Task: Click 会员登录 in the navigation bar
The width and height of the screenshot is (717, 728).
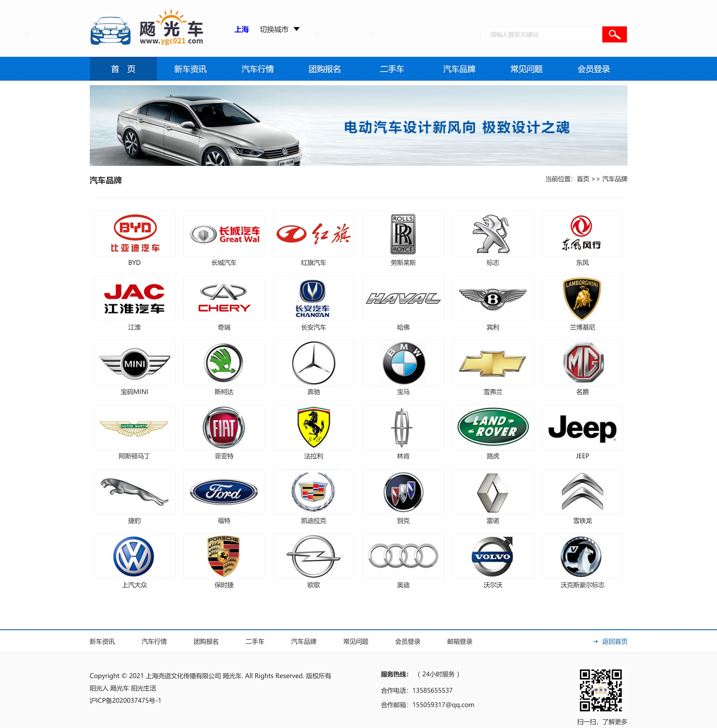Action: pyautogui.click(x=593, y=69)
